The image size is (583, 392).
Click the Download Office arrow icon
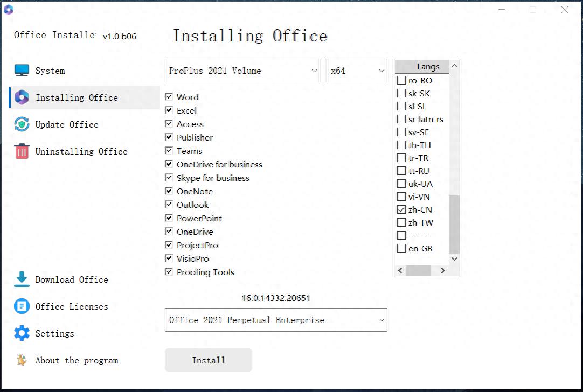[x=22, y=279]
